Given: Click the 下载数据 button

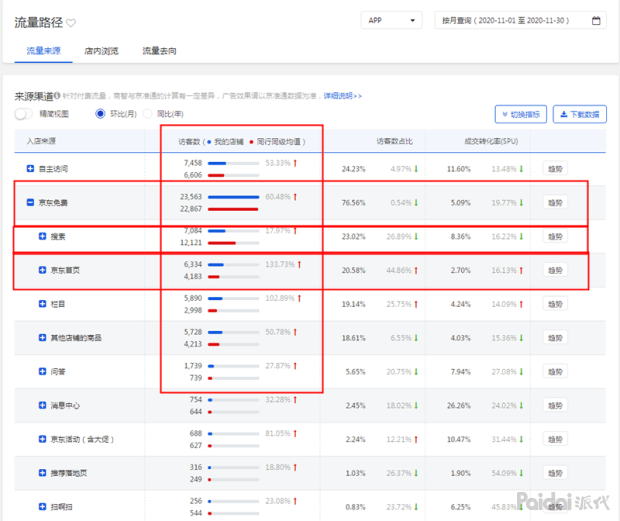Looking at the screenshot, I should click(x=580, y=114).
